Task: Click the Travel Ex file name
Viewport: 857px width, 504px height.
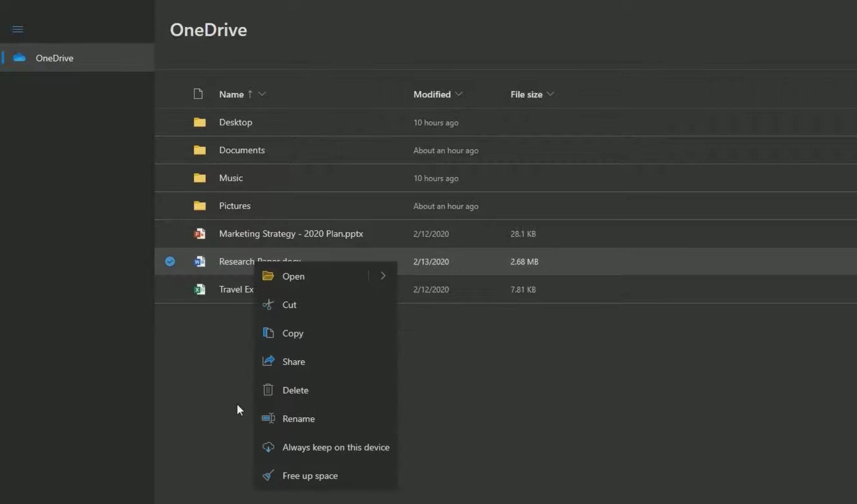Action: (x=236, y=289)
